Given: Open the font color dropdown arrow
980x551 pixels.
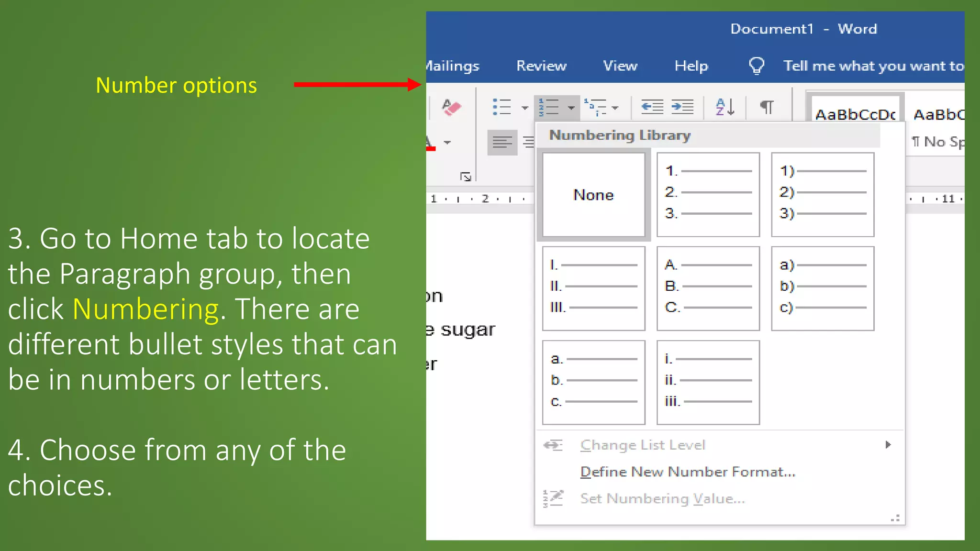Looking at the screenshot, I should click(x=447, y=143).
